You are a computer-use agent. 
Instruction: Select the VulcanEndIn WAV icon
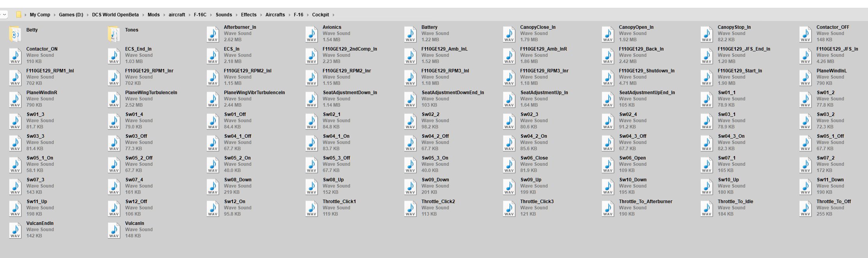(x=15, y=230)
